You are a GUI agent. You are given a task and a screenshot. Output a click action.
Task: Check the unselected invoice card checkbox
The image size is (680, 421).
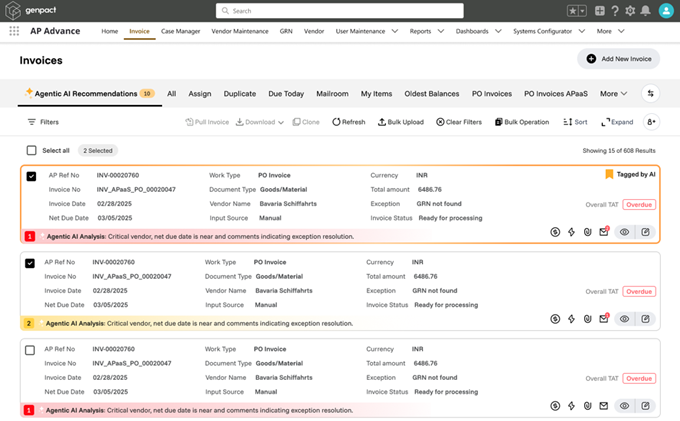pos(30,350)
